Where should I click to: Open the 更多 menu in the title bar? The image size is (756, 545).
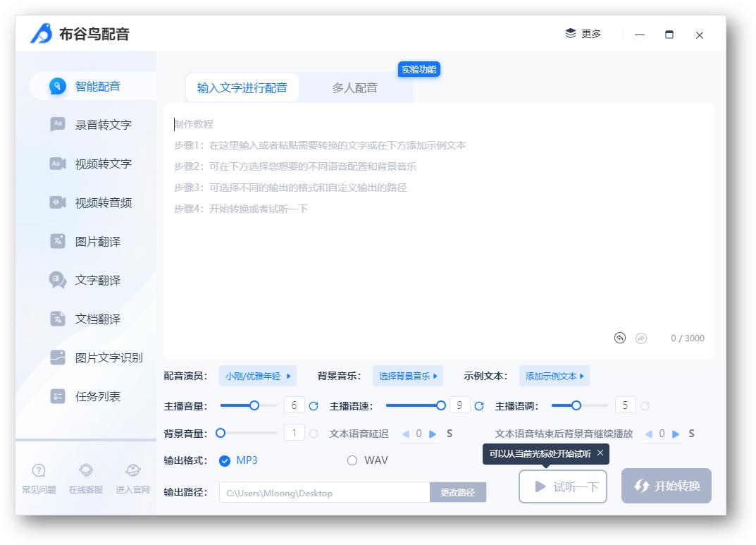tap(585, 33)
